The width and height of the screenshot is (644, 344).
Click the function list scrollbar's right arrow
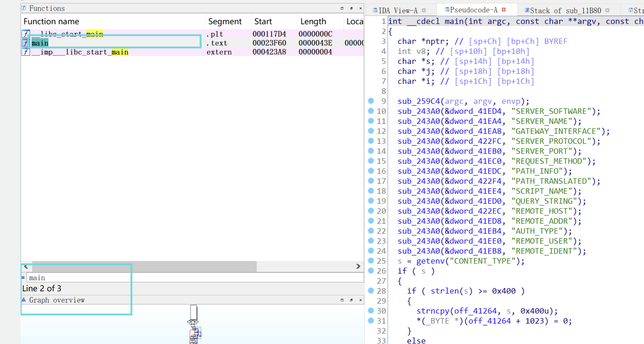click(358, 266)
